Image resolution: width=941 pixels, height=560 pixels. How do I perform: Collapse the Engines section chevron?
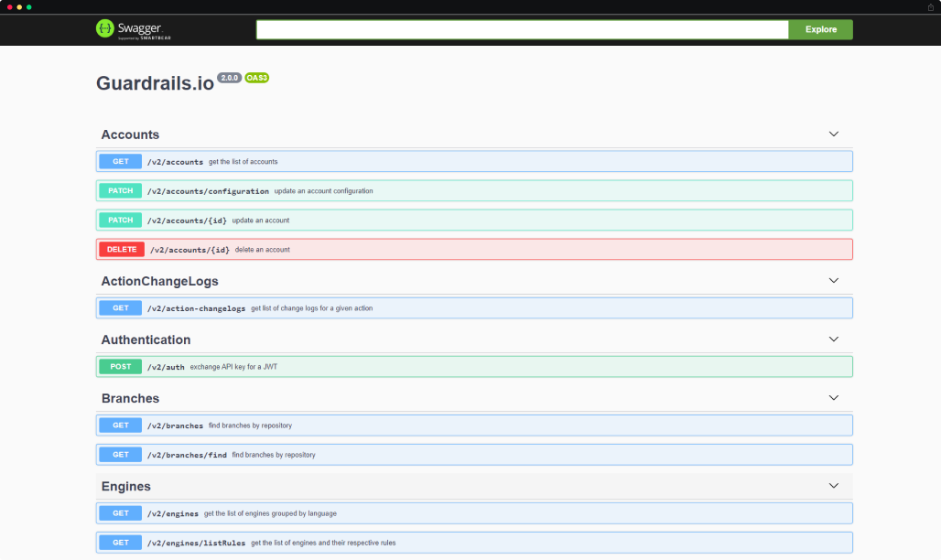tap(834, 486)
